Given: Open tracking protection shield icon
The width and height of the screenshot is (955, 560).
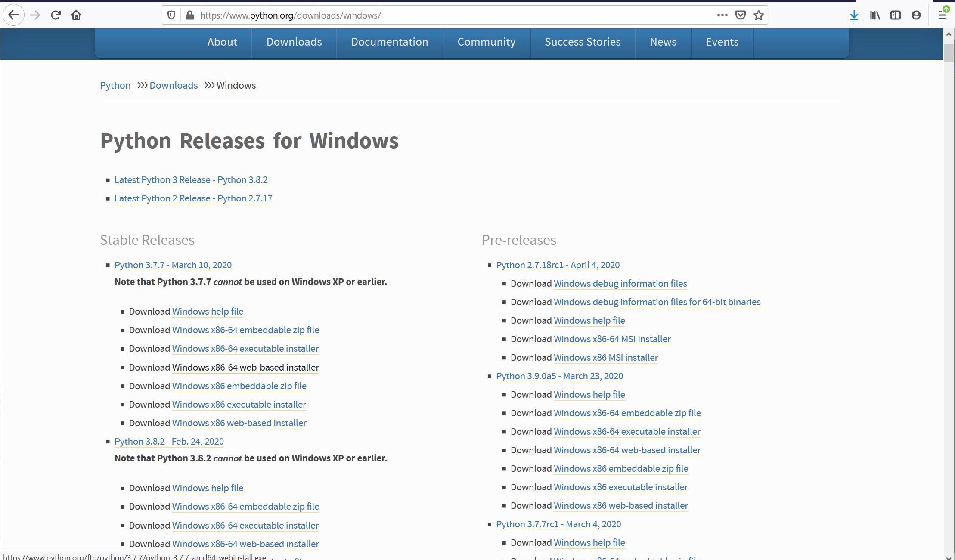Looking at the screenshot, I should pyautogui.click(x=171, y=15).
